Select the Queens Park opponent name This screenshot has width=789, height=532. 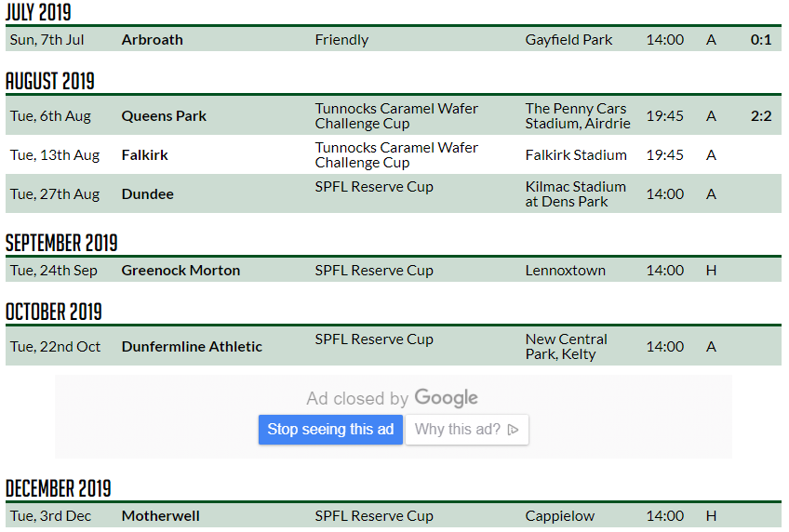pyautogui.click(x=164, y=116)
